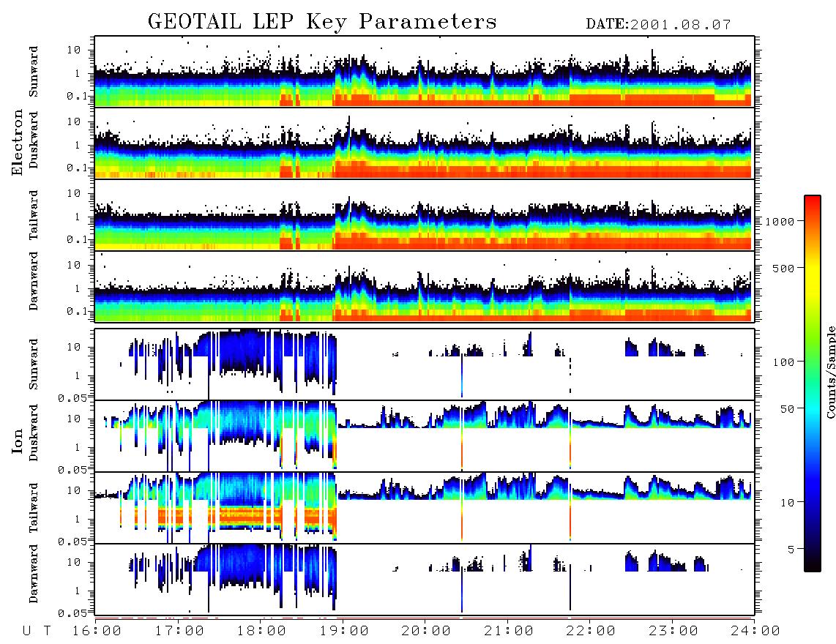Image resolution: width=836 pixels, height=644 pixels.
Task: Click the 20:00 time tick label
Action: (427, 632)
